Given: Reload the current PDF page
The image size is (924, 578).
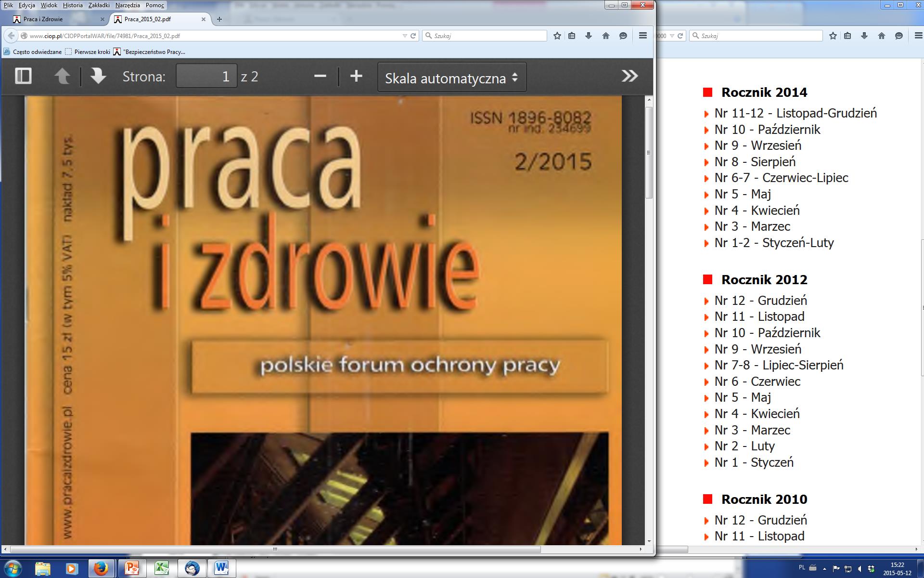Looking at the screenshot, I should click(413, 36).
